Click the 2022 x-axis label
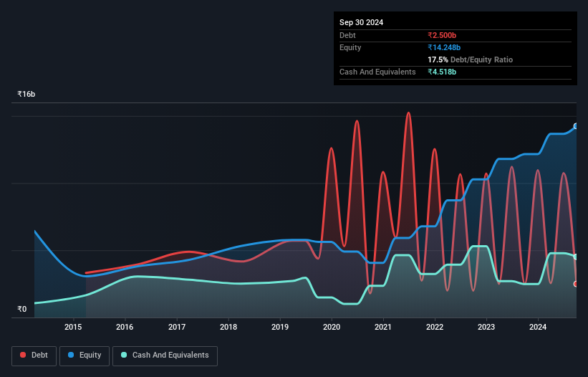 pos(435,327)
